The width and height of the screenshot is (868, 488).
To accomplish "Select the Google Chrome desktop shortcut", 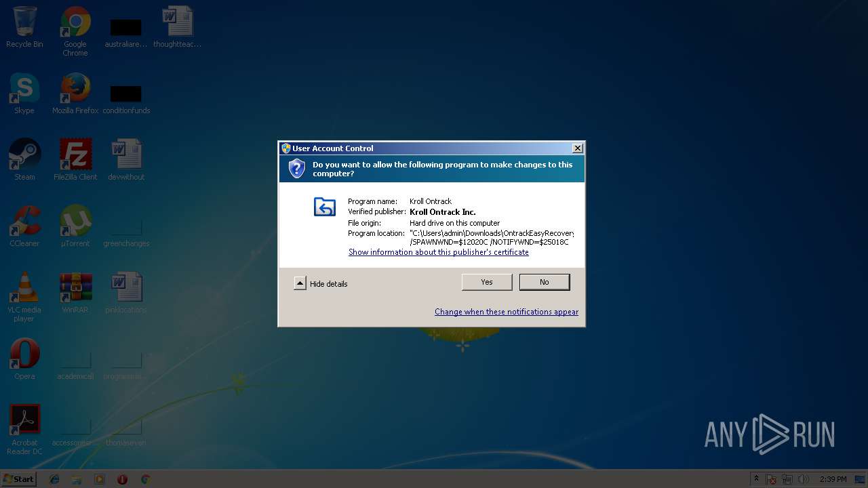I will tap(75, 31).
